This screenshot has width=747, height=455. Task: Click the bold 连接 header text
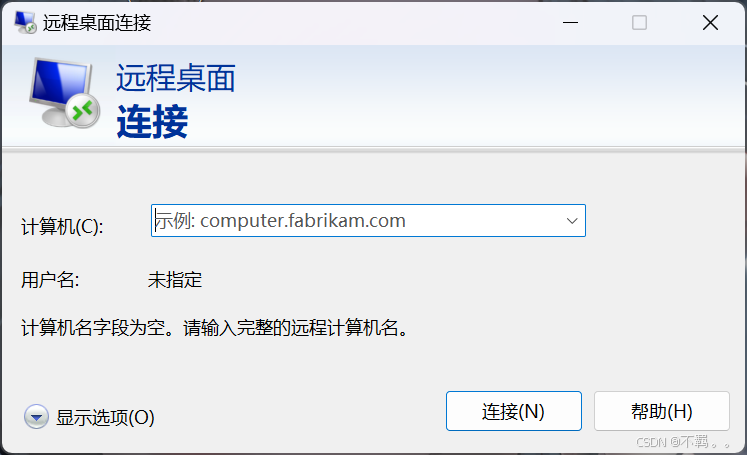[x=152, y=121]
